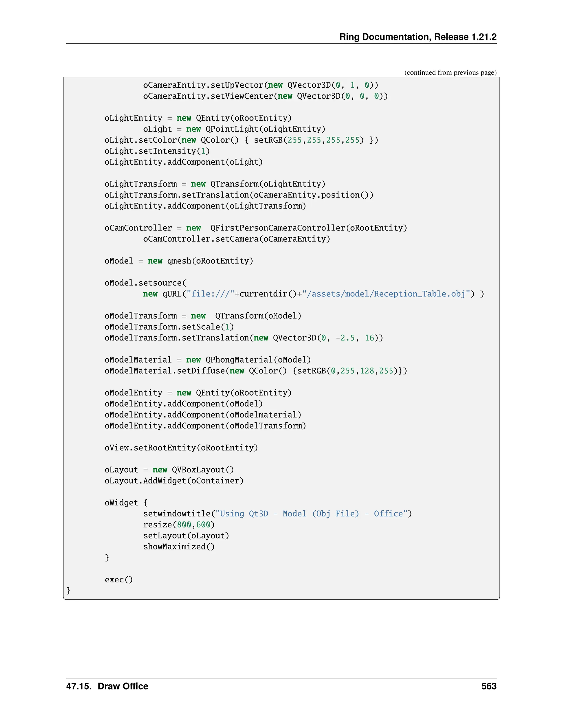
Task: Click the 'QFirstPersonCameraController' text
Action: tap(277, 228)
